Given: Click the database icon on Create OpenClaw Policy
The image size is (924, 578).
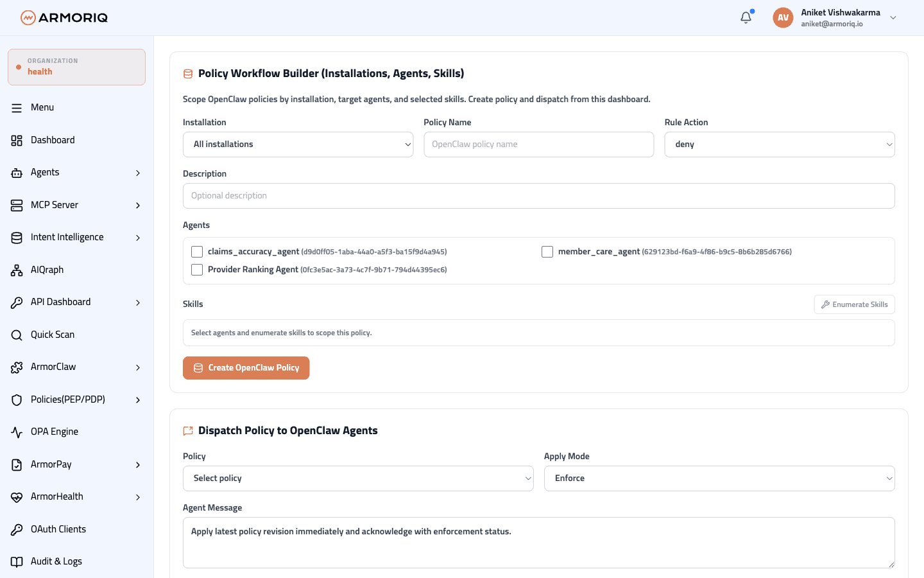Looking at the screenshot, I should [198, 368].
